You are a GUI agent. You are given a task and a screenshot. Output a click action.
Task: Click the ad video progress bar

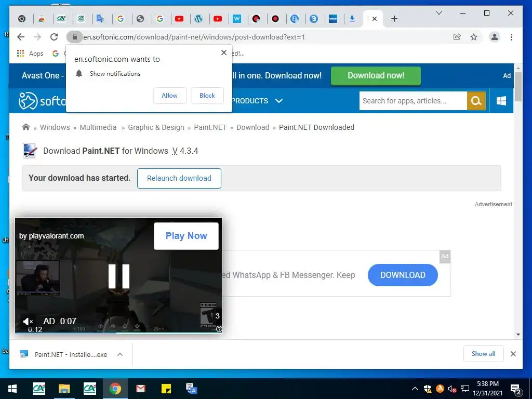118,332
